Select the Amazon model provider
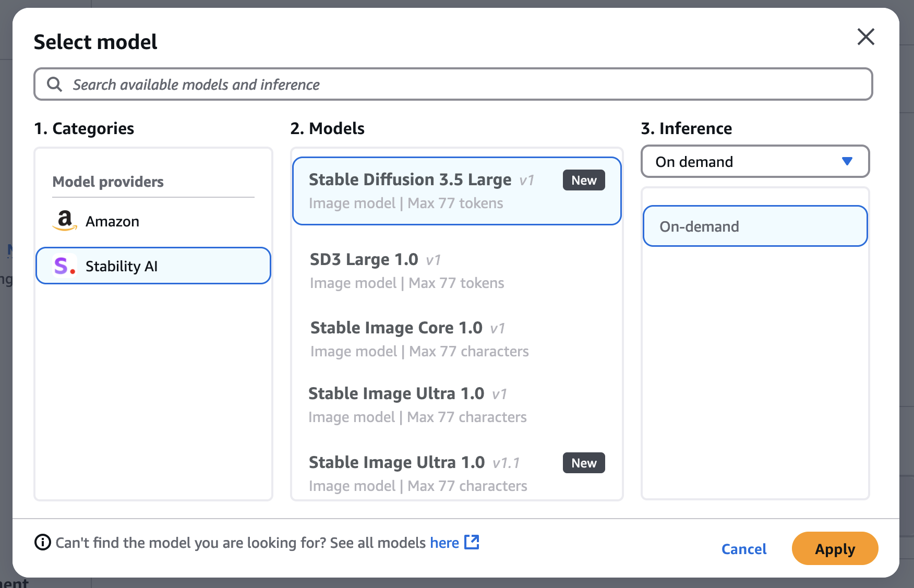 (153, 221)
